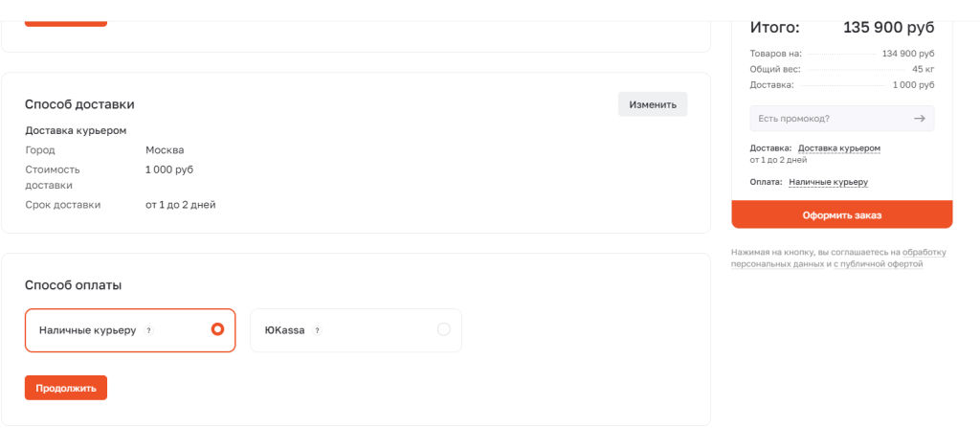Click the question mark icon beside ЮKassa
The width and height of the screenshot is (980, 428).
[x=317, y=330]
